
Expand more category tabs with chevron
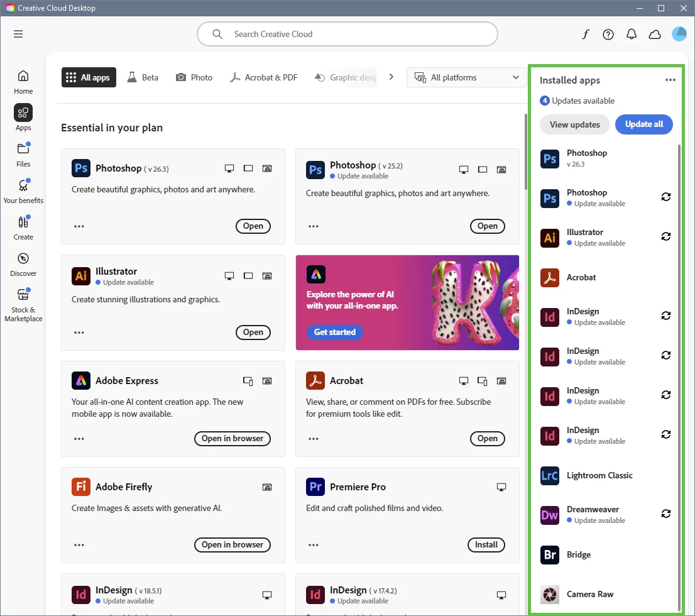tap(391, 77)
